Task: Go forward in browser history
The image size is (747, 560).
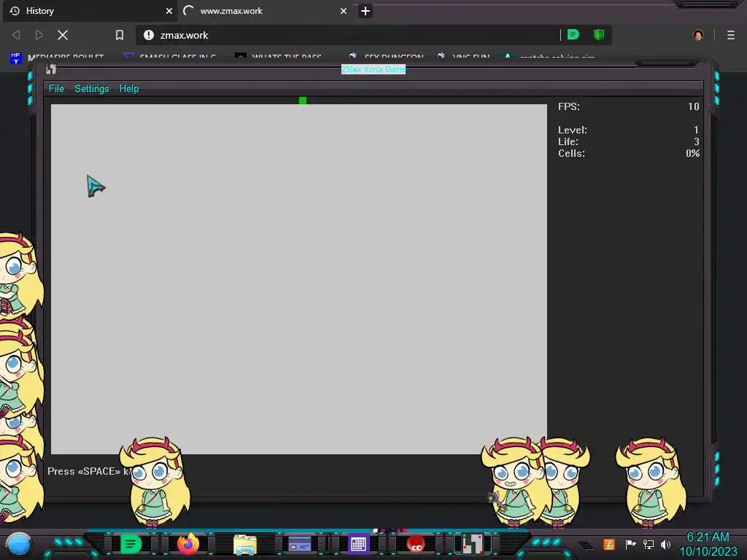Action: coord(39,35)
